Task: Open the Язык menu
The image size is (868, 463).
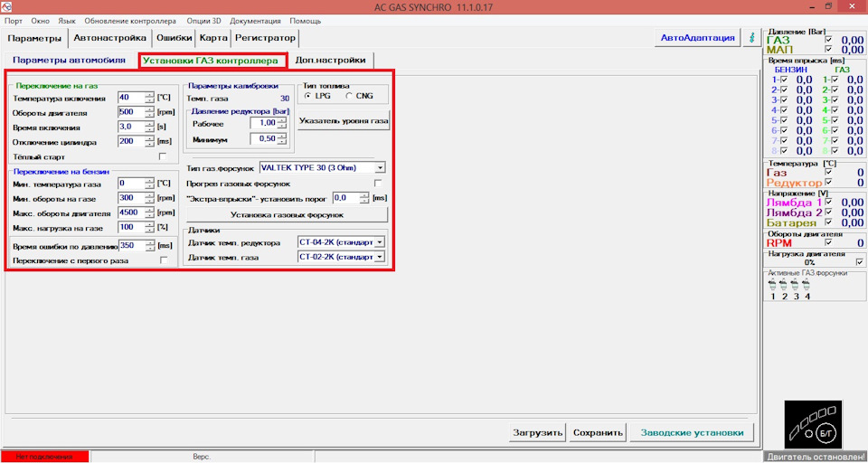Action: (67, 21)
